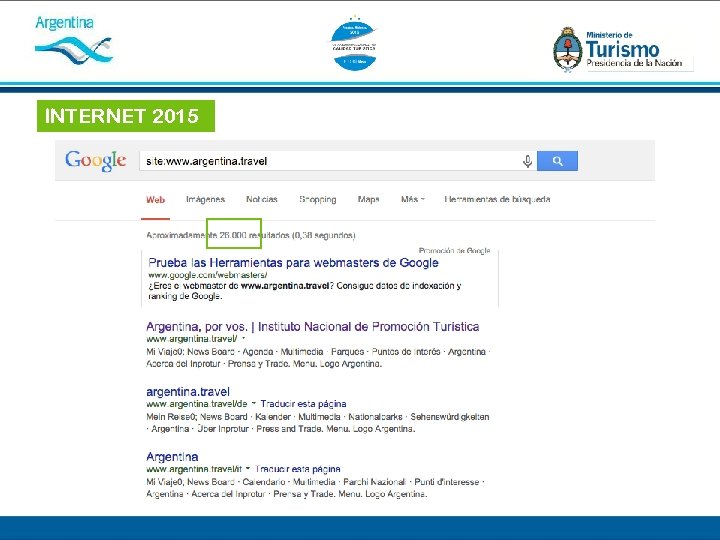Click the INTERNET 2015 green heading
Image resolution: width=720 pixels, height=540 pixels.
(x=126, y=116)
